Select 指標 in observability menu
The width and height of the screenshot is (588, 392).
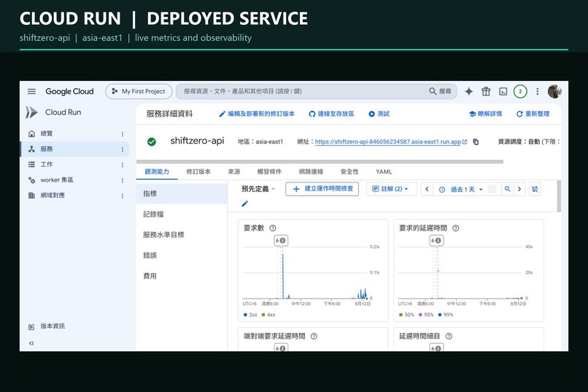[x=182, y=193]
